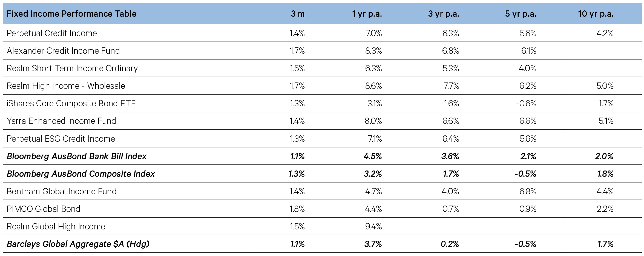
Task: Select Realm High Income - Wholesale label
Action: (x=66, y=86)
